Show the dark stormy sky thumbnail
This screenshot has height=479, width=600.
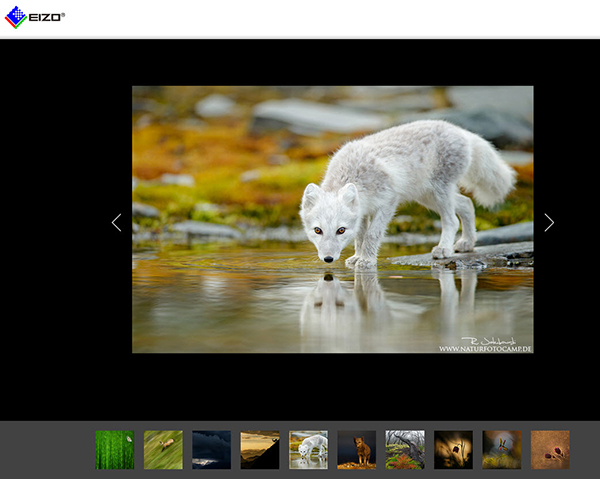211,450
